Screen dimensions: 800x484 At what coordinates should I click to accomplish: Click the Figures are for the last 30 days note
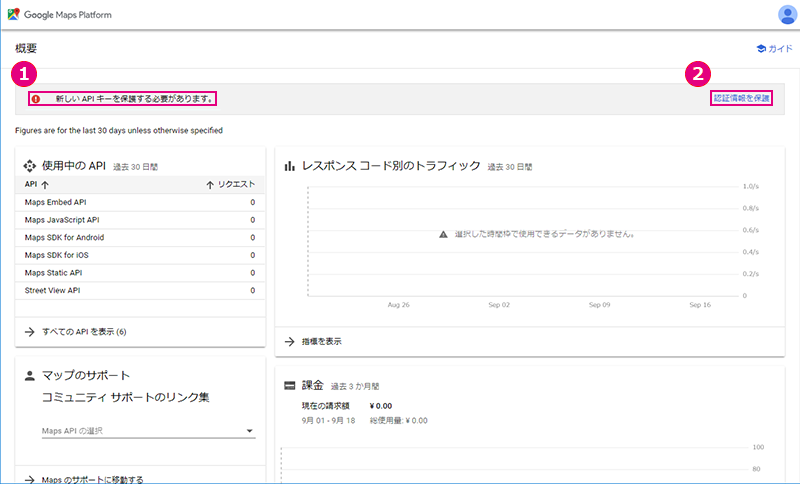pos(119,131)
